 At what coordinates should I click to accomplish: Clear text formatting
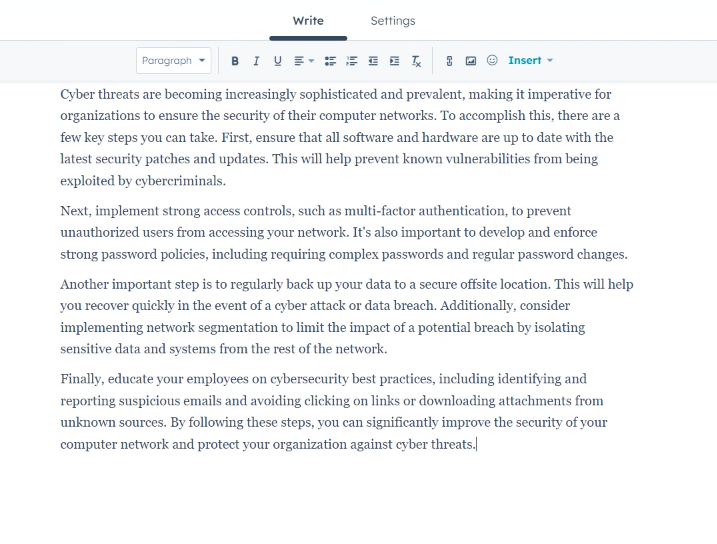click(416, 61)
